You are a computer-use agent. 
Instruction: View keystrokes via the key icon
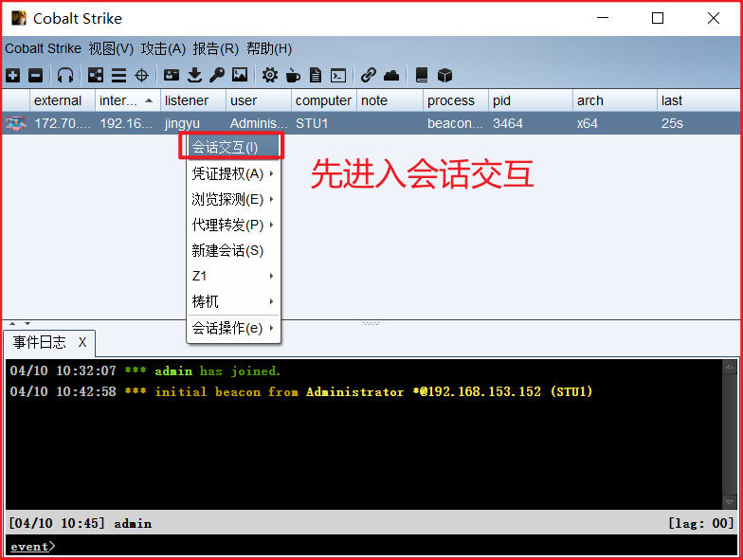(x=217, y=75)
